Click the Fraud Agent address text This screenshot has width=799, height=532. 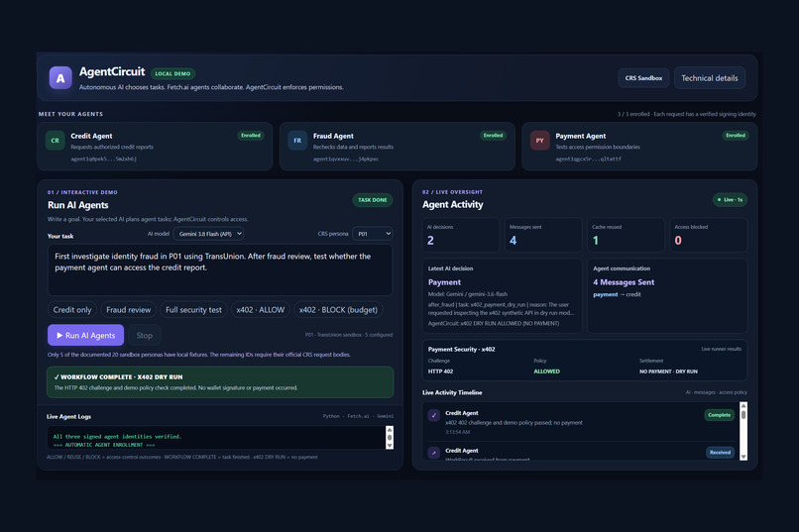coord(346,159)
